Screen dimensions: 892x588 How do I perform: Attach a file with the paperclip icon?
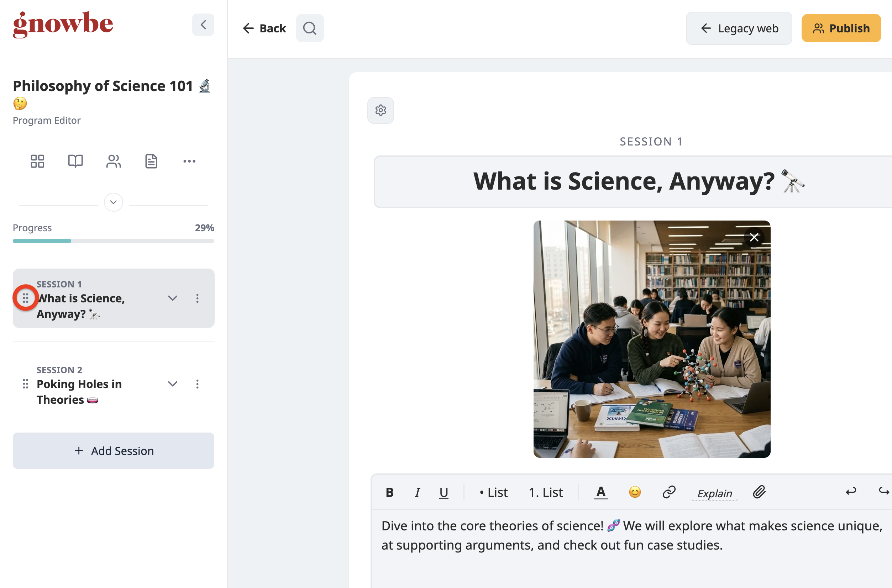click(759, 492)
